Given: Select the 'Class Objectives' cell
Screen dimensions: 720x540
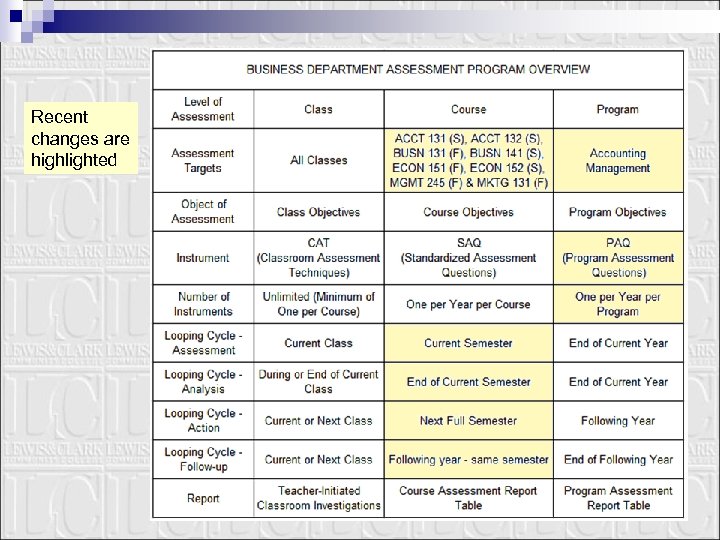Looking at the screenshot, I should click(x=318, y=212).
